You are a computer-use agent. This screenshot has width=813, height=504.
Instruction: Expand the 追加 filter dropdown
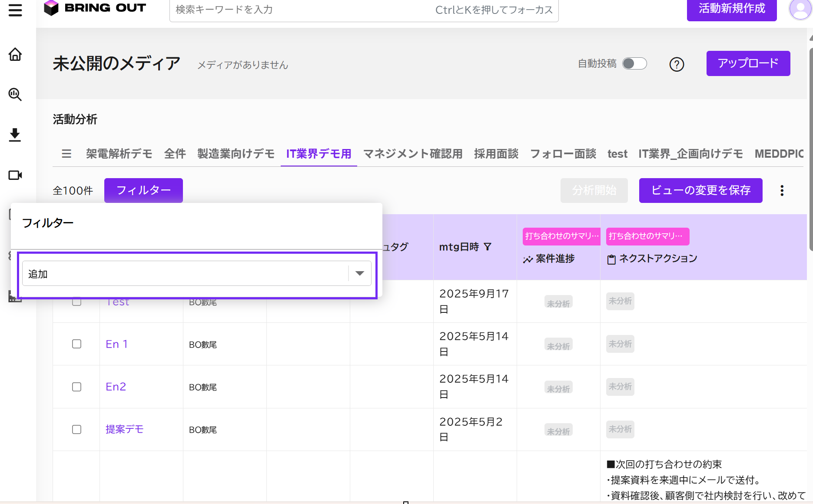pos(359,273)
